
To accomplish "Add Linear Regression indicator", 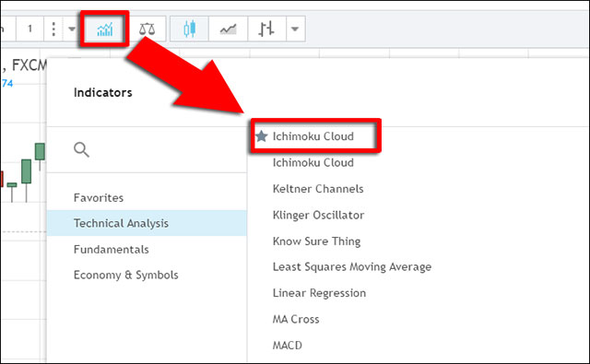I will [319, 293].
